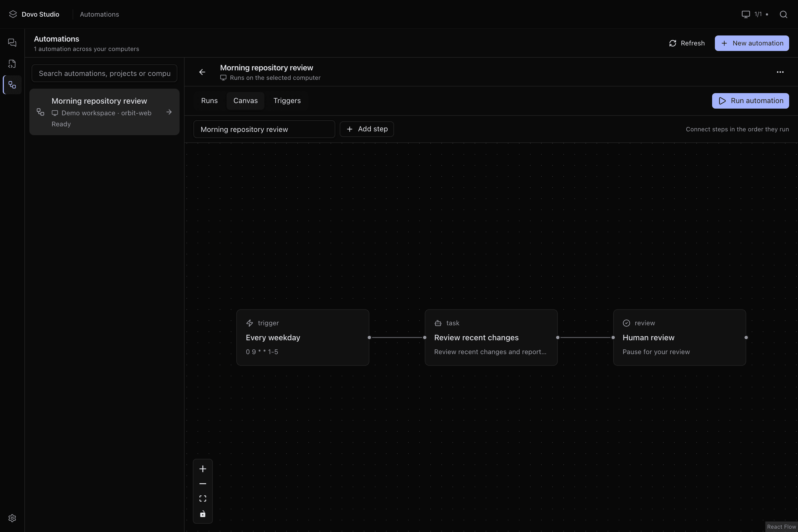Image resolution: width=798 pixels, height=532 pixels.
Task: Create a New automation
Action: point(752,43)
